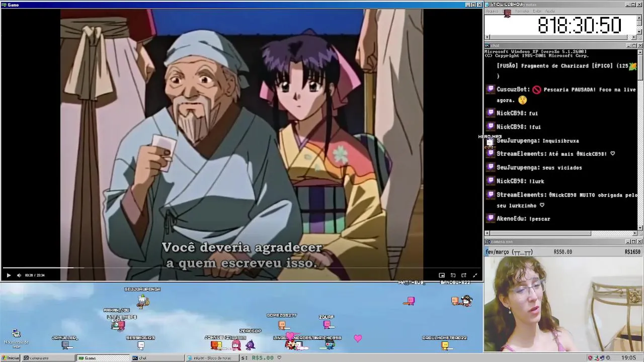Open Exibir menu in notas window

(537, 11)
